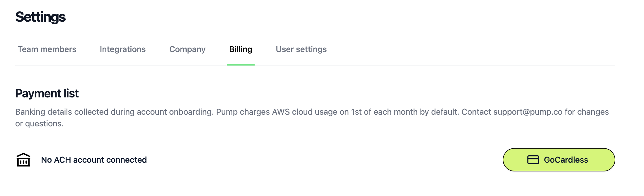The width and height of the screenshot is (644, 196).
Task: Select the Billing tab
Action: pyautogui.click(x=241, y=49)
